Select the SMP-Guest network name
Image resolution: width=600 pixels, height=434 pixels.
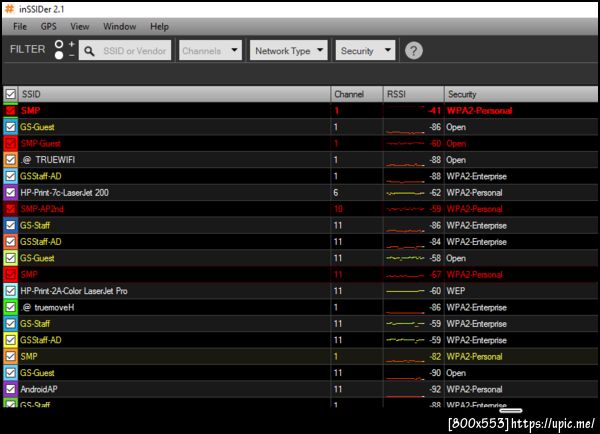pyautogui.click(x=41, y=144)
